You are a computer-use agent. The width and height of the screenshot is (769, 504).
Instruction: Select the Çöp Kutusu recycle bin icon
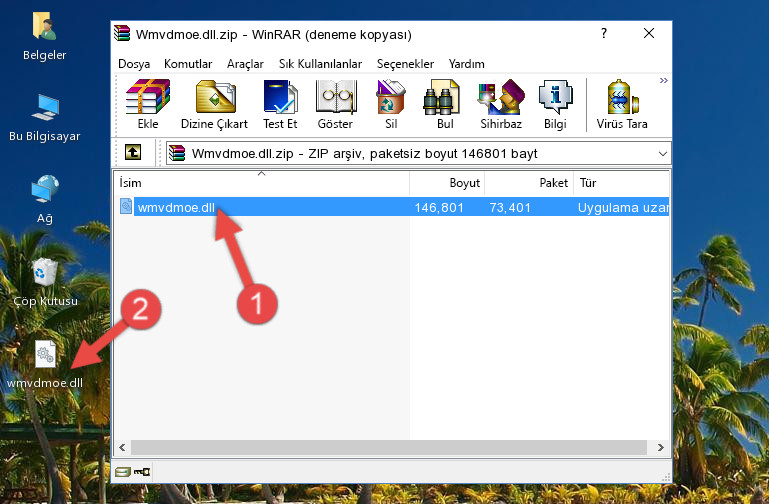click(45, 282)
